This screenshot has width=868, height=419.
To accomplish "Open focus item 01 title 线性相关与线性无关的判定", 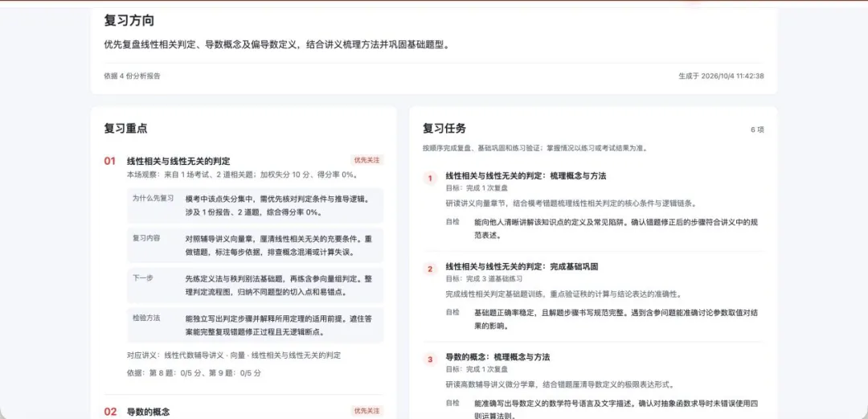I will 178,162.
